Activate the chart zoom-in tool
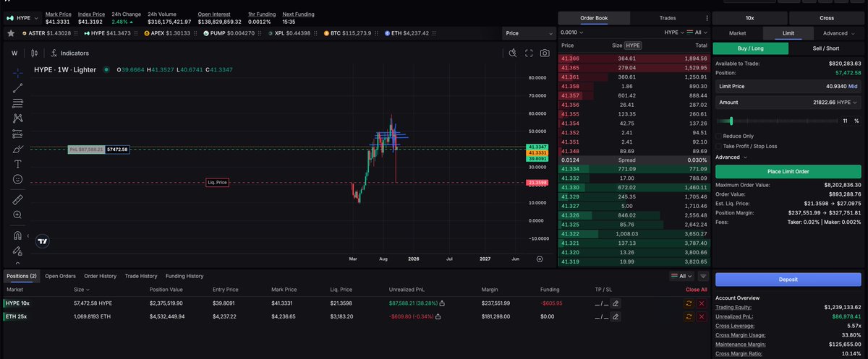The width and height of the screenshot is (868, 359). pyautogui.click(x=18, y=215)
